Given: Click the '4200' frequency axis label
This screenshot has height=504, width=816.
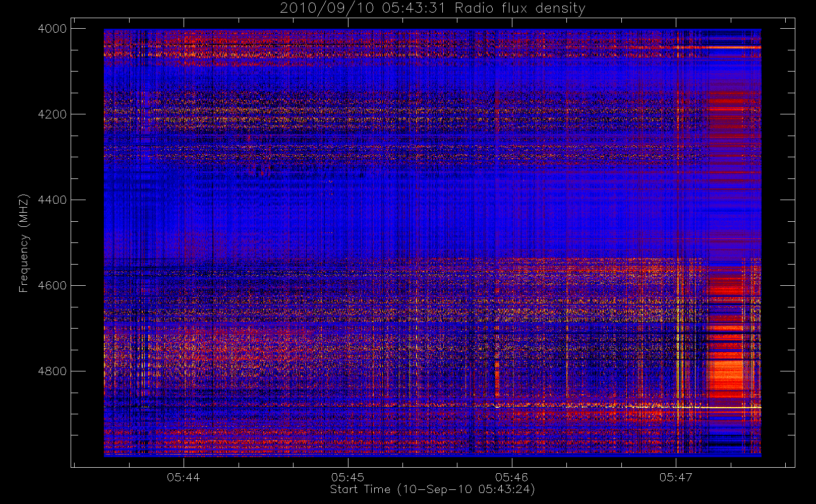Looking at the screenshot, I should click(x=52, y=114).
